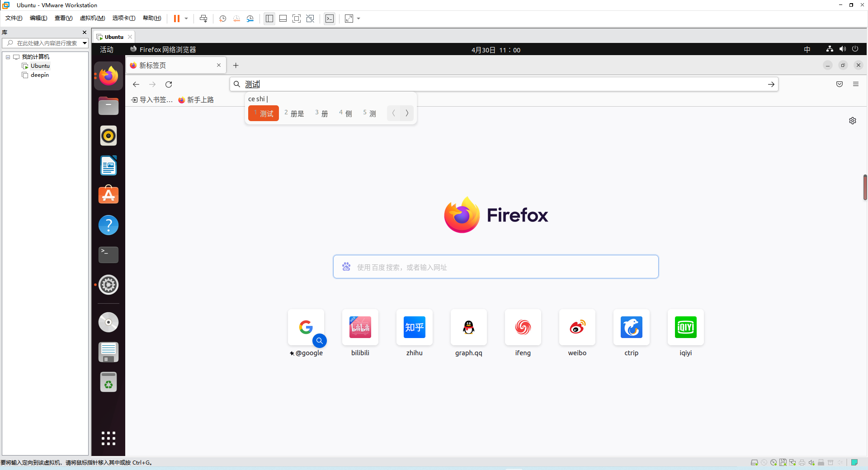Open the stretch display options dropdown
This screenshot has width=868, height=470.
point(359,19)
